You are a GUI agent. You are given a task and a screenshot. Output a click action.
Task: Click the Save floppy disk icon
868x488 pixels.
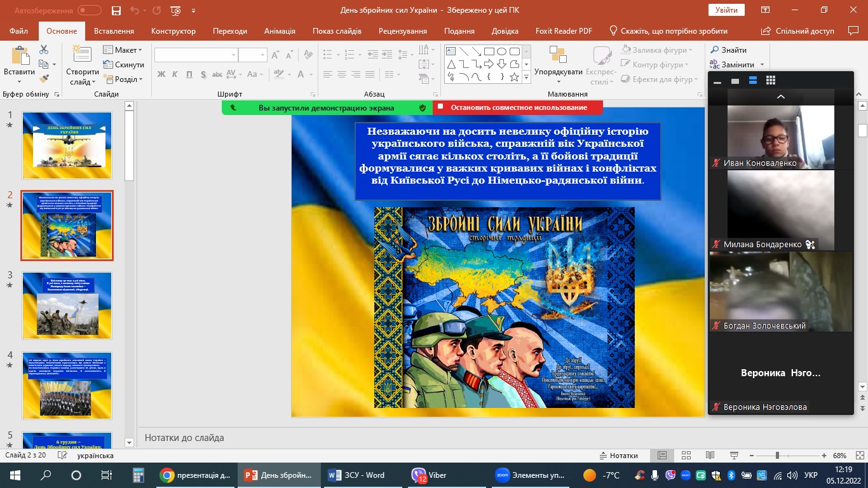coord(116,10)
